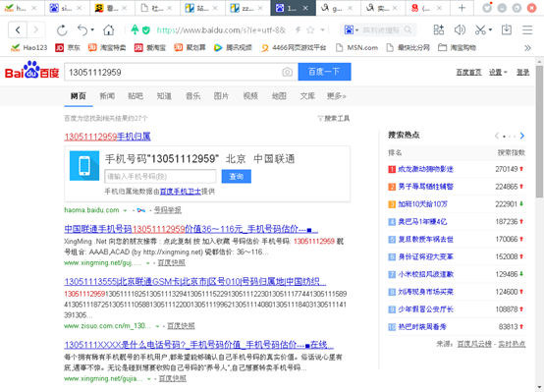Click the browser forward arrow
This screenshot has width=544, height=392.
coord(35,30)
